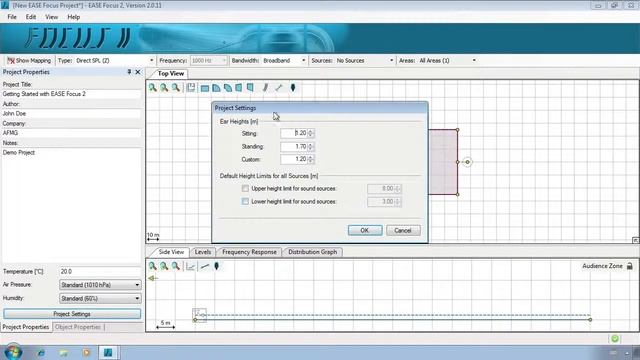Screen dimensions: 640x360
Task: Select the slanted line tool in Top View
Action: (x=279, y=88)
